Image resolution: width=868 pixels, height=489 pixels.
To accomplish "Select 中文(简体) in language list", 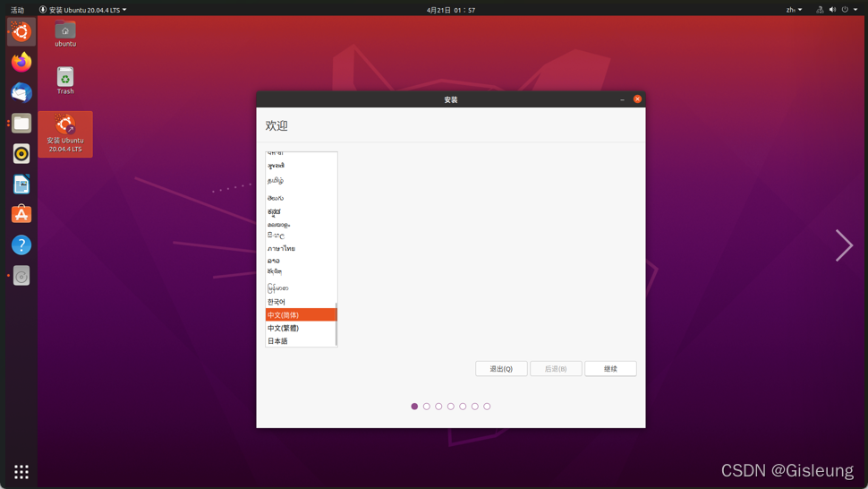I will click(x=301, y=314).
